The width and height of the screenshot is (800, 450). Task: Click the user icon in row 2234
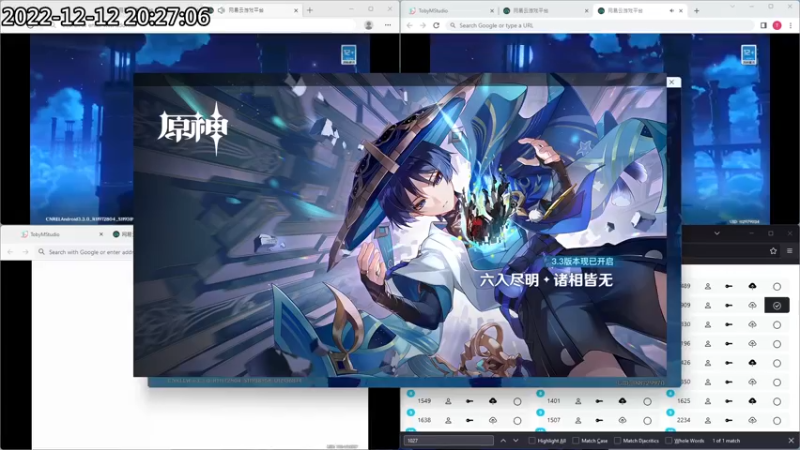coord(708,420)
